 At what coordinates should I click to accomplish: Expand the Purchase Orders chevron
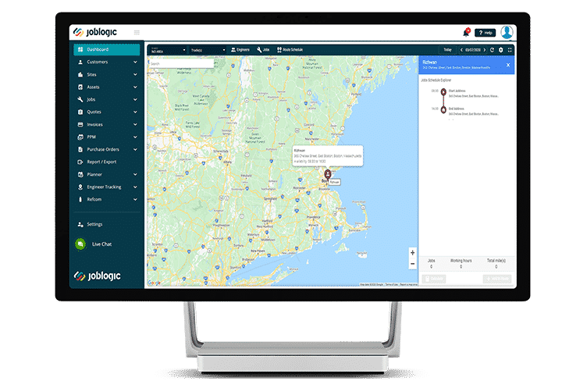135,149
